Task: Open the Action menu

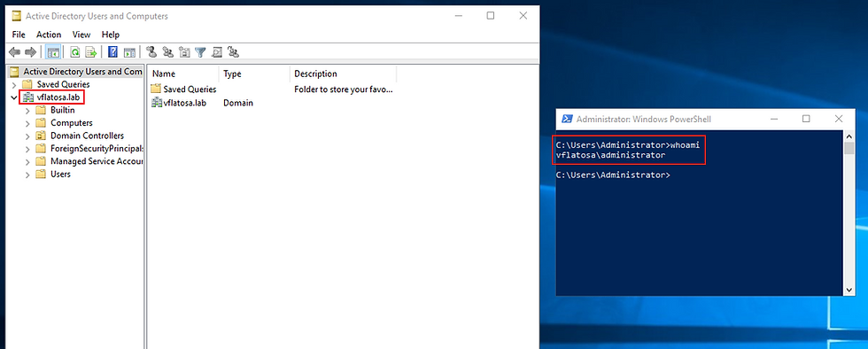Action: click(49, 35)
